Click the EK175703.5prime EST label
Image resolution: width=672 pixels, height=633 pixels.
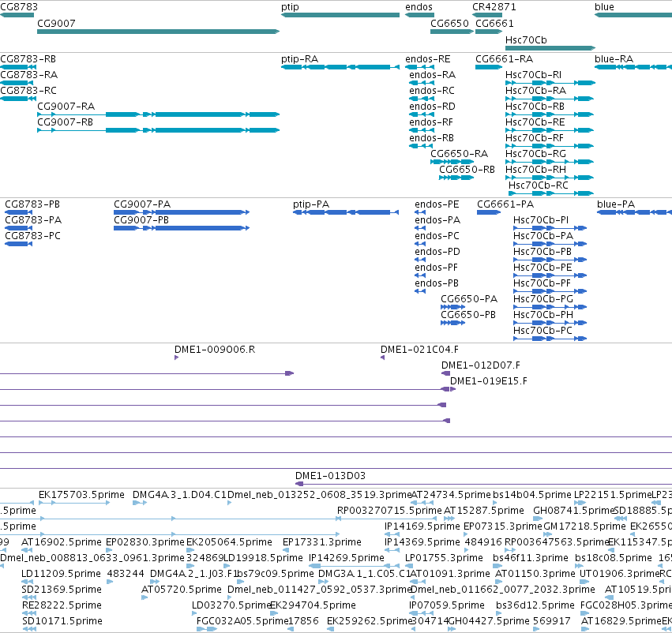pyautogui.click(x=81, y=494)
